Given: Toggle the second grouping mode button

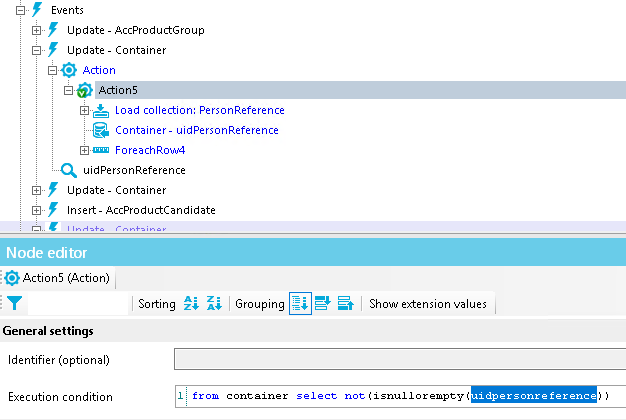Looking at the screenshot, I should [322, 304].
